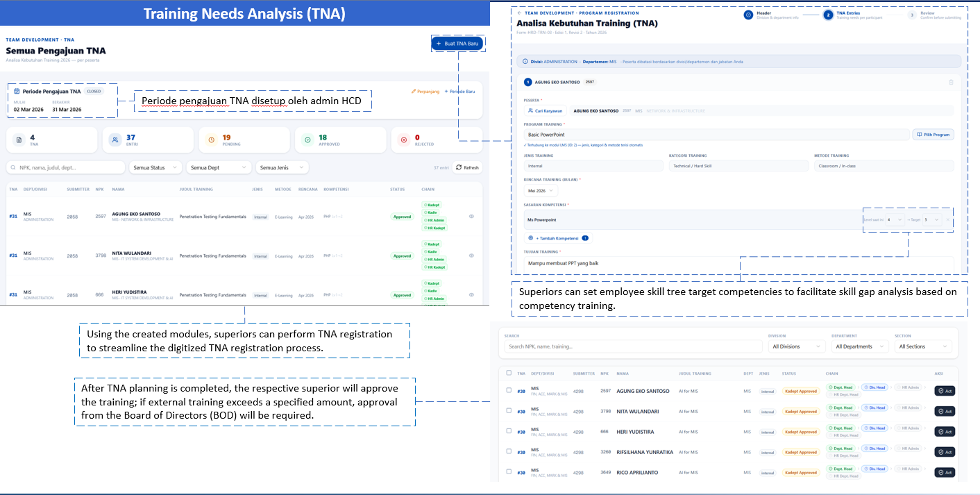Check the box for RICO APRILIANTO row

pos(509,472)
